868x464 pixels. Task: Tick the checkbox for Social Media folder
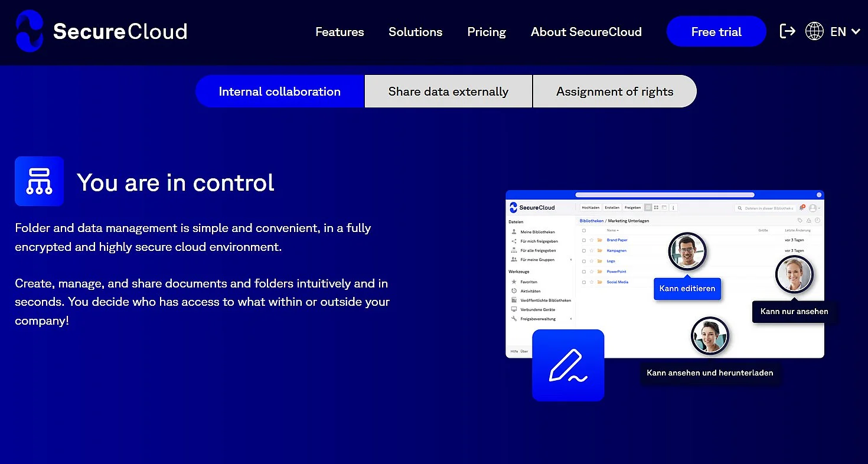pyautogui.click(x=584, y=282)
